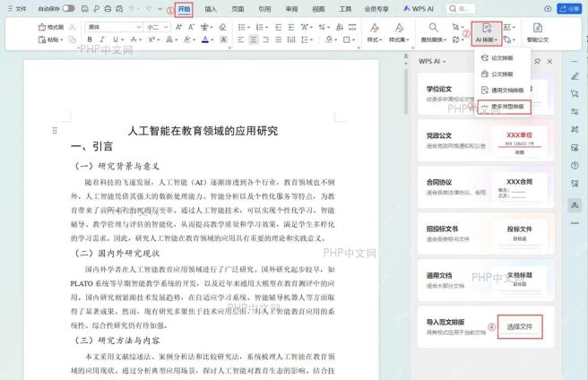Click the search box in title bar

point(461,9)
